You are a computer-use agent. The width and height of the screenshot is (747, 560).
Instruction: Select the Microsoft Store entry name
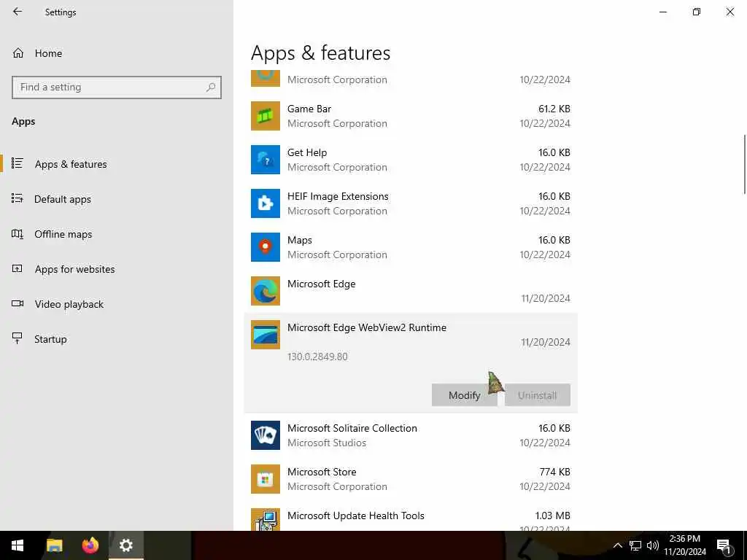click(x=322, y=472)
